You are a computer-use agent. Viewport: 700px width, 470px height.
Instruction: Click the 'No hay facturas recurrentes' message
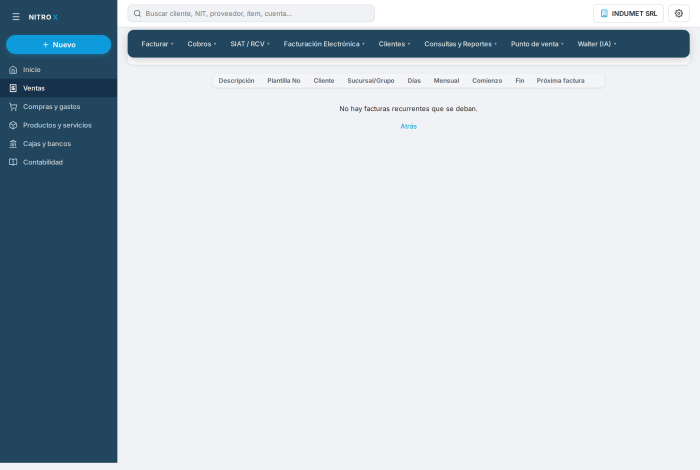click(x=408, y=108)
